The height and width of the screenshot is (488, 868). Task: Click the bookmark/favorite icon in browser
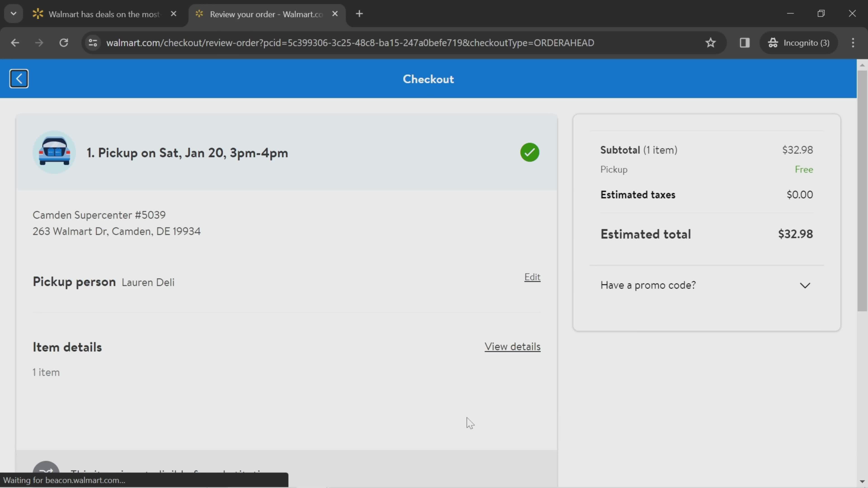tap(711, 42)
